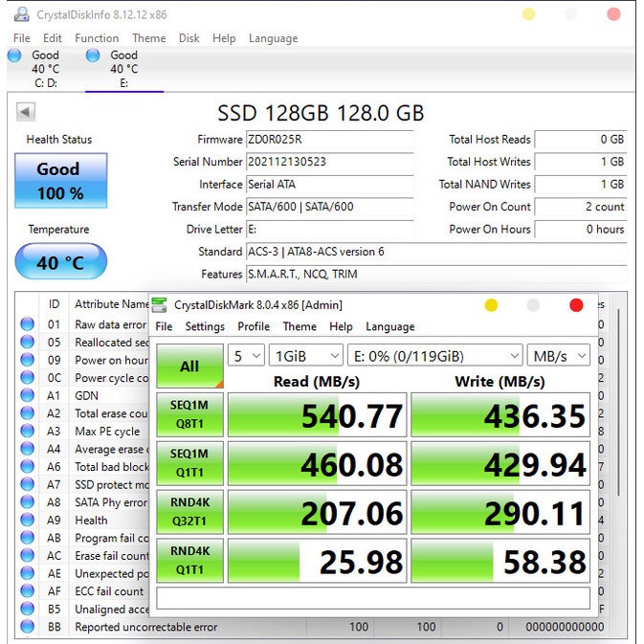This screenshot has width=644, height=644.
Task: Open CrystalDiskMark Profile menu
Action: [254, 326]
